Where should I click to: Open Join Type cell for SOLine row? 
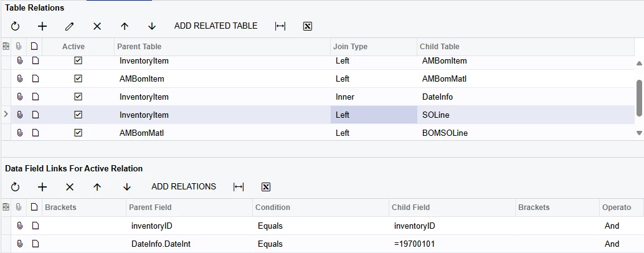pos(373,115)
